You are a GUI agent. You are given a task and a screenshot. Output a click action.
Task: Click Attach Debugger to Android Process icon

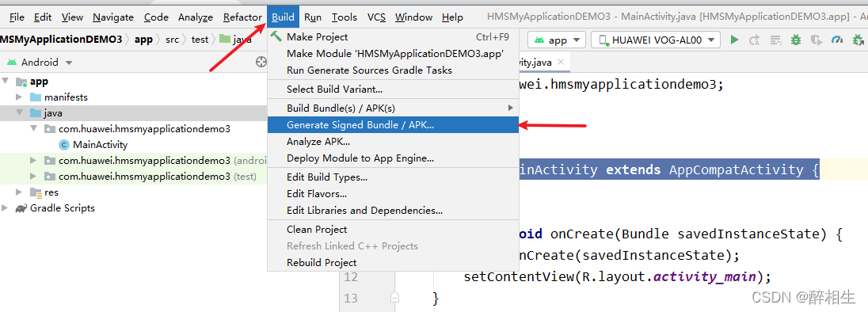point(858,40)
